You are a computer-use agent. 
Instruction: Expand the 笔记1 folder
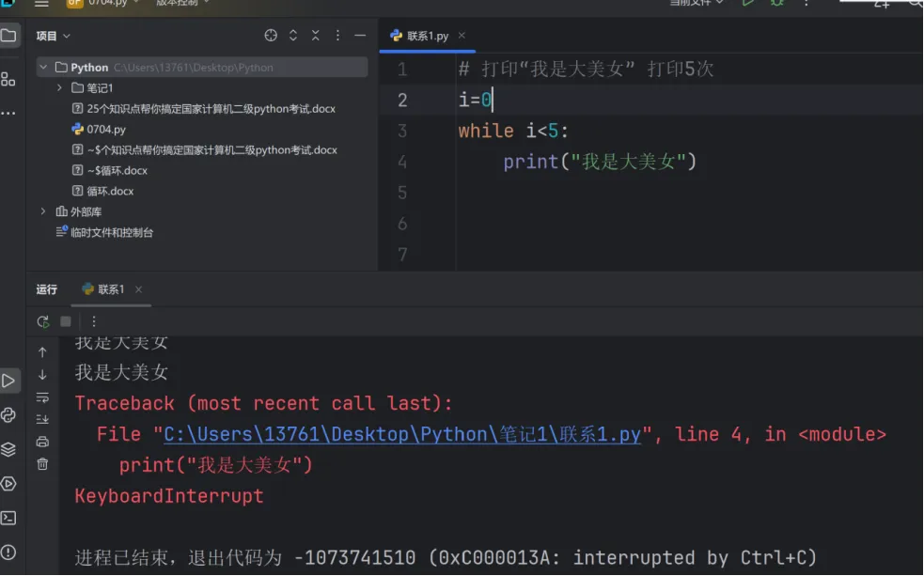pyautogui.click(x=59, y=87)
